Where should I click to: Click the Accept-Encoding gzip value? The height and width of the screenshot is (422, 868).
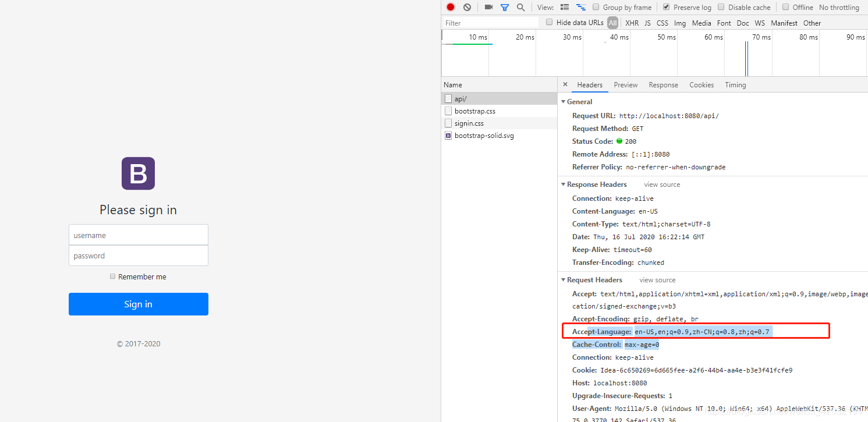[665, 319]
